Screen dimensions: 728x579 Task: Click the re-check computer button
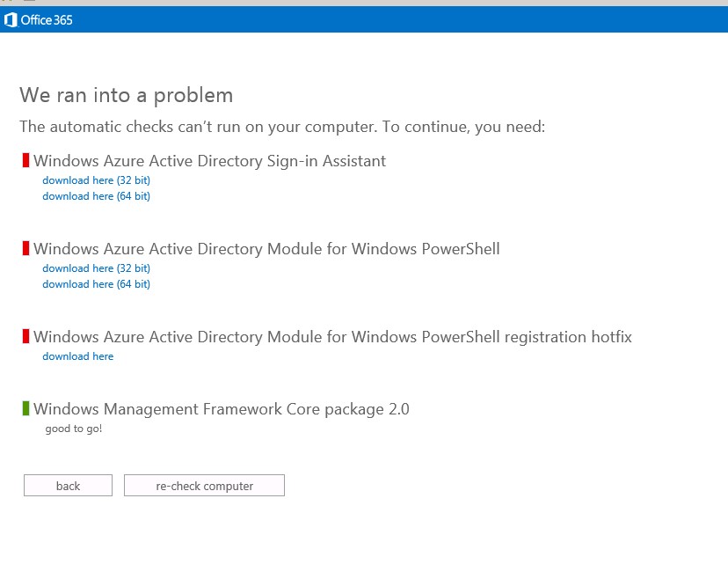click(x=204, y=486)
